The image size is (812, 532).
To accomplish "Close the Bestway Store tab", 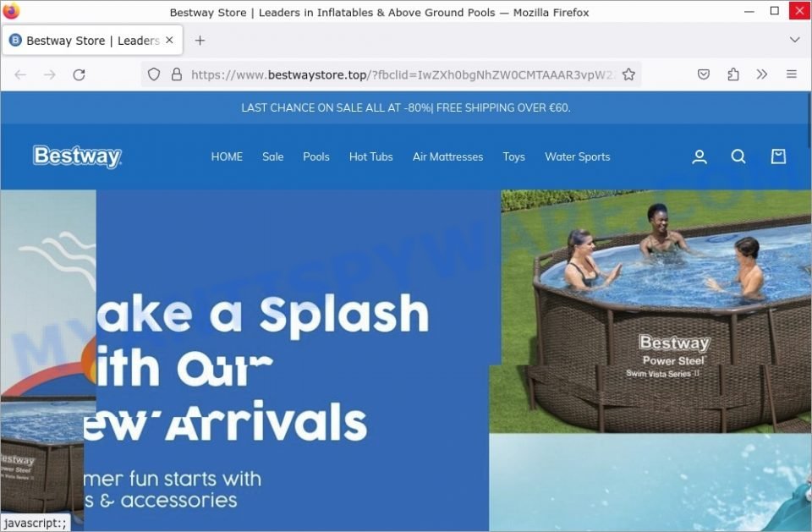I will 169,40.
